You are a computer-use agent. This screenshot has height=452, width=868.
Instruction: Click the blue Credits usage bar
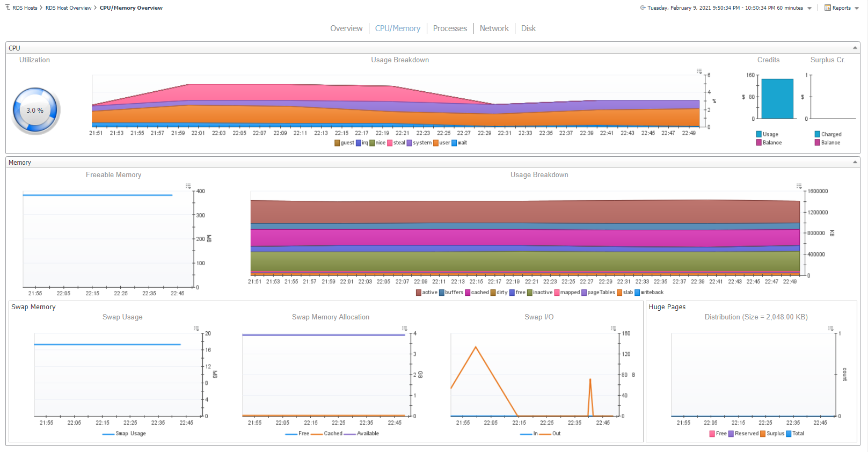[777, 99]
